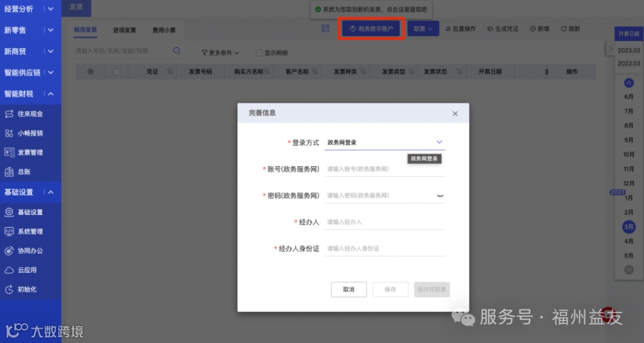Collapse the date panel double-arrow
The width and height of the screenshot is (644, 343).
pyautogui.click(x=611, y=49)
